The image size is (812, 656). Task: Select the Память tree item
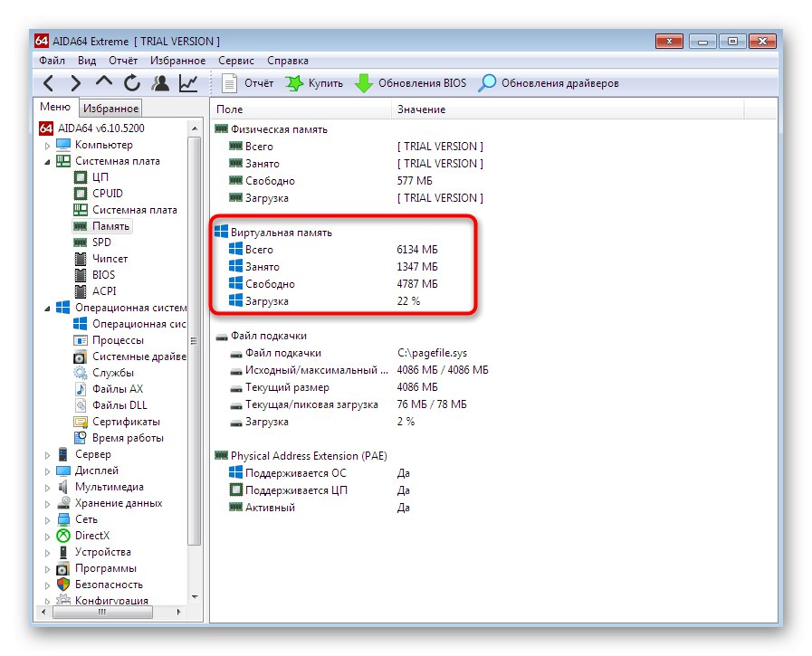pos(110,226)
